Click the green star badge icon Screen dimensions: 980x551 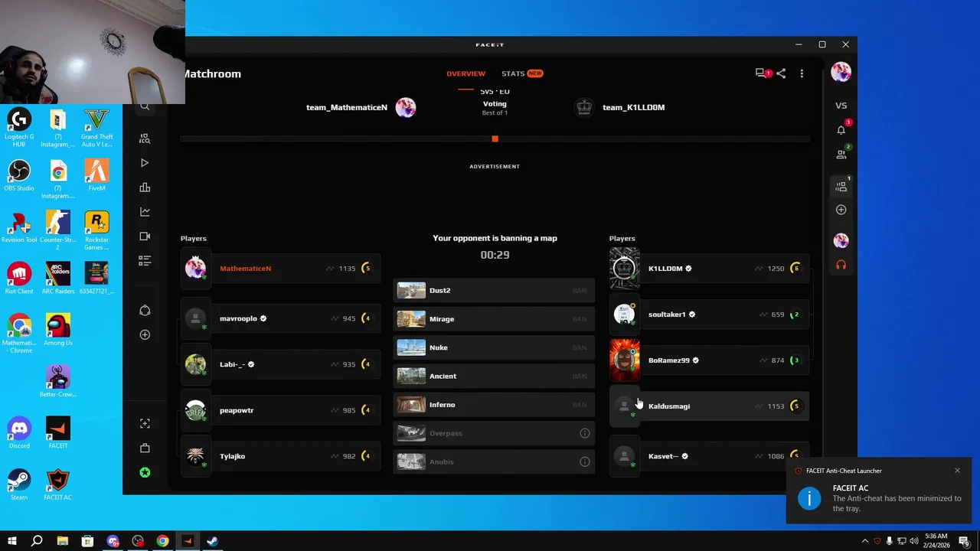click(145, 472)
